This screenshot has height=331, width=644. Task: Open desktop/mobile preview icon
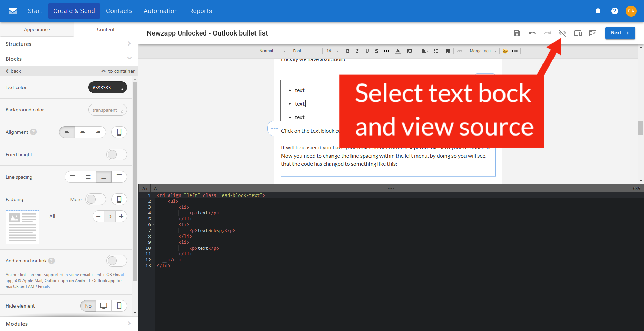pyautogui.click(x=578, y=33)
